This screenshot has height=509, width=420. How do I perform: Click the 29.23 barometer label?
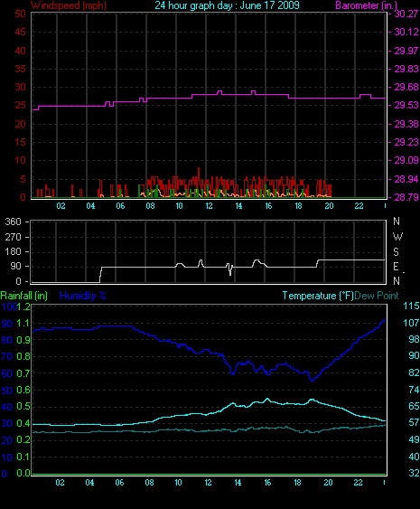tap(406, 142)
